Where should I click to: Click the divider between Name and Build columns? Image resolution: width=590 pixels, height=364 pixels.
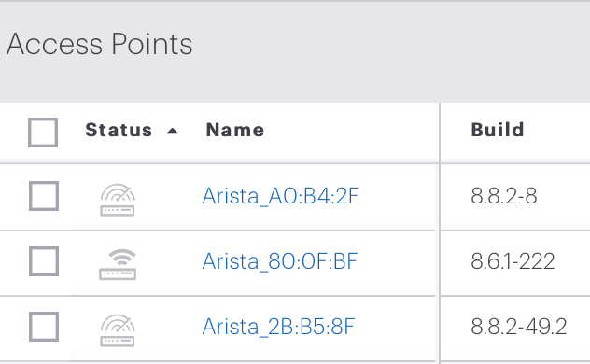point(440,133)
